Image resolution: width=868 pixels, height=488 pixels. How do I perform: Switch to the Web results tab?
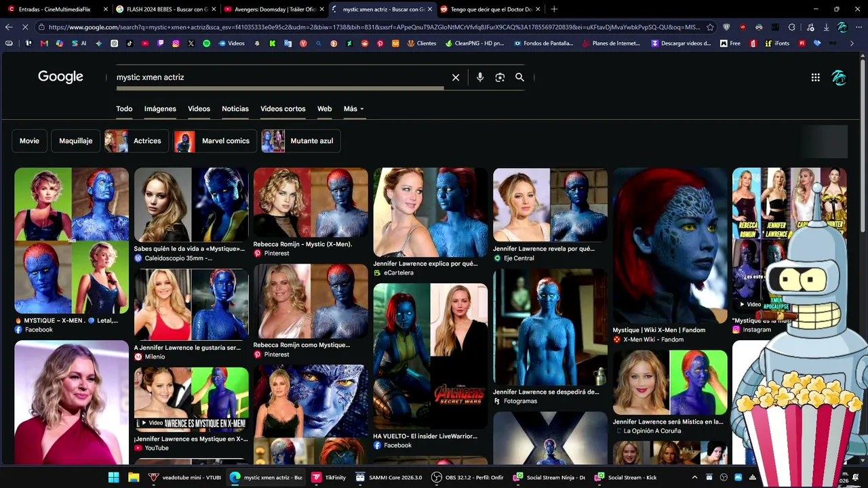(325, 108)
